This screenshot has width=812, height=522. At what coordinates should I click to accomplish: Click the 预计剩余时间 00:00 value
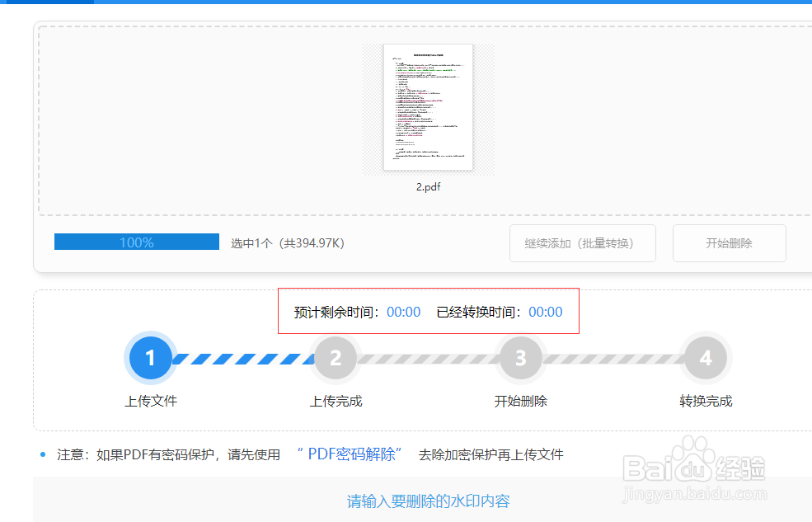(x=403, y=311)
